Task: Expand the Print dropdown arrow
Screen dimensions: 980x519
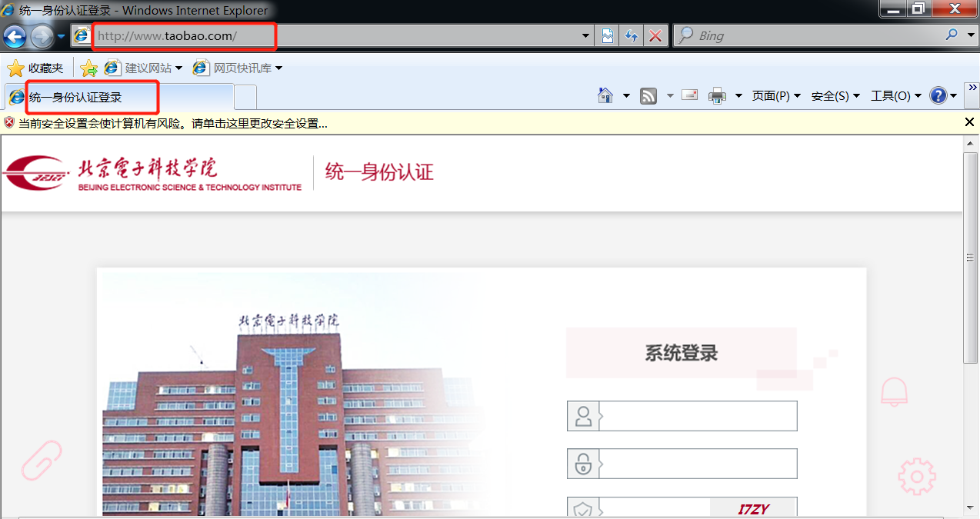Action: click(x=738, y=96)
